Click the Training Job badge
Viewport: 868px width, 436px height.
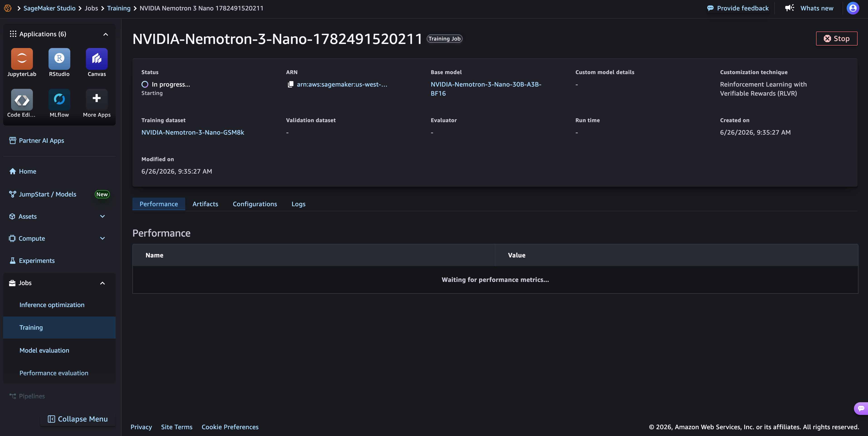pyautogui.click(x=444, y=39)
